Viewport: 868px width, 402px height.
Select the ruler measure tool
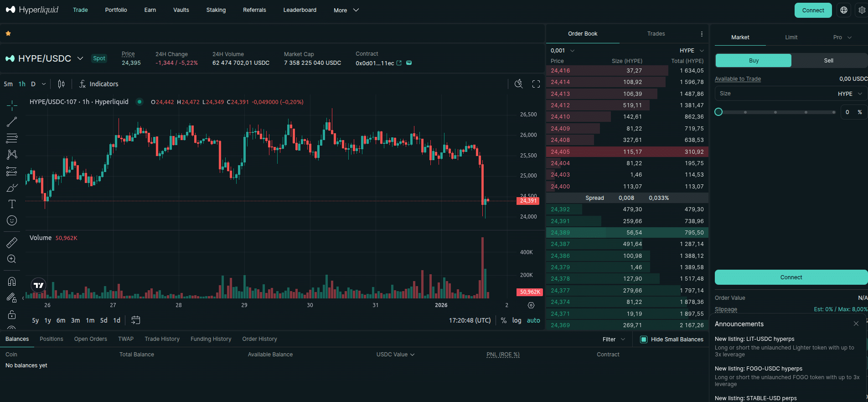pyautogui.click(x=12, y=242)
